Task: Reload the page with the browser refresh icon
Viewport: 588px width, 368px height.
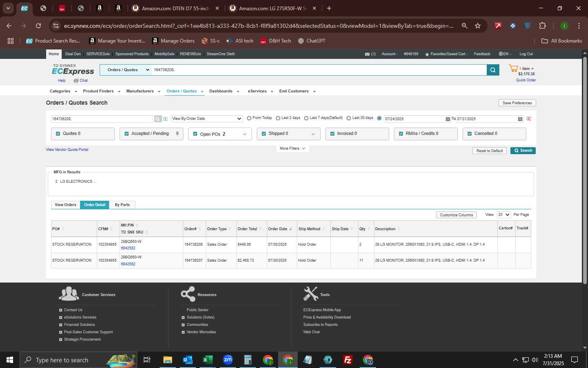Action: point(38,26)
